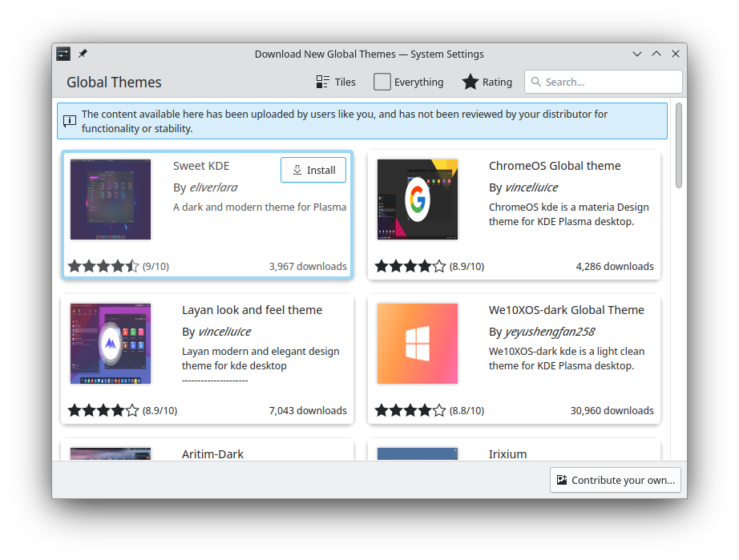The height and width of the screenshot is (560, 739).
Task: Open the Layan theme preview image
Action: pyautogui.click(x=110, y=343)
